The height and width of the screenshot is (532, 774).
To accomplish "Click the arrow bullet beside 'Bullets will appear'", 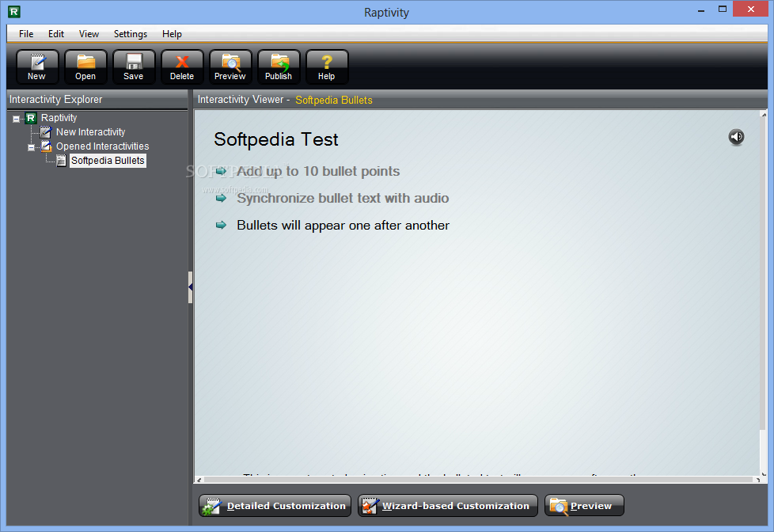I will [221, 226].
